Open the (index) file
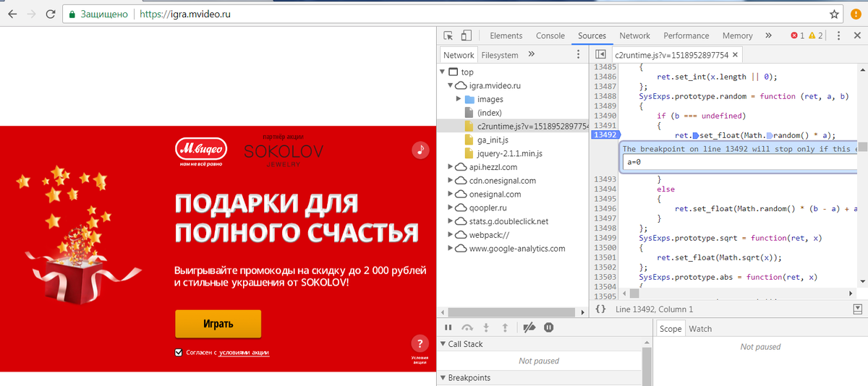 489,113
